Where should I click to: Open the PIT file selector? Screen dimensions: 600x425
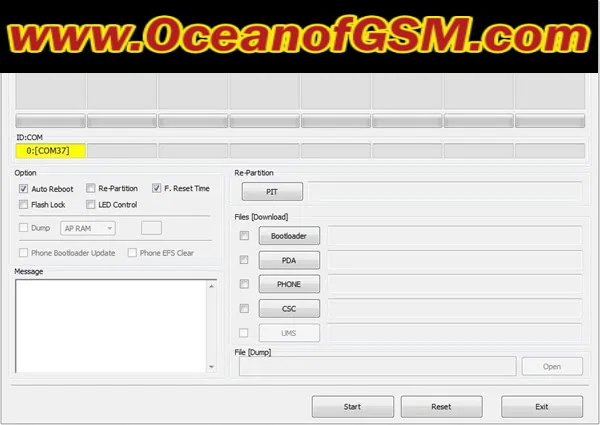tap(270, 191)
